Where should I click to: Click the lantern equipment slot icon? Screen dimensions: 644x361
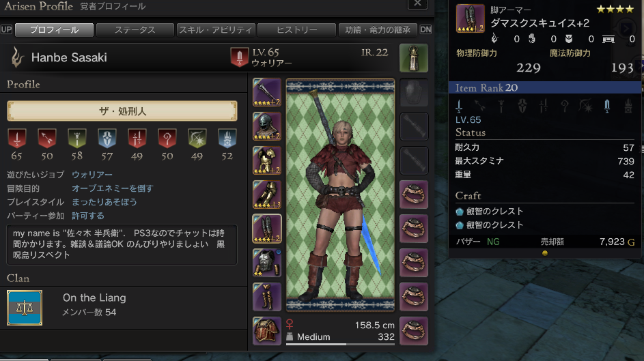(414, 58)
